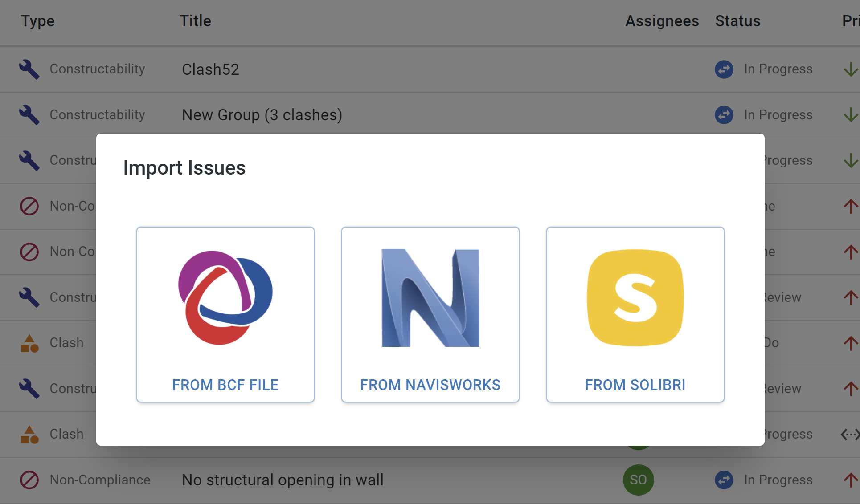Click Constructability type in New Group row
Image resolution: width=860 pixels, height=504 pixels.
98,115
